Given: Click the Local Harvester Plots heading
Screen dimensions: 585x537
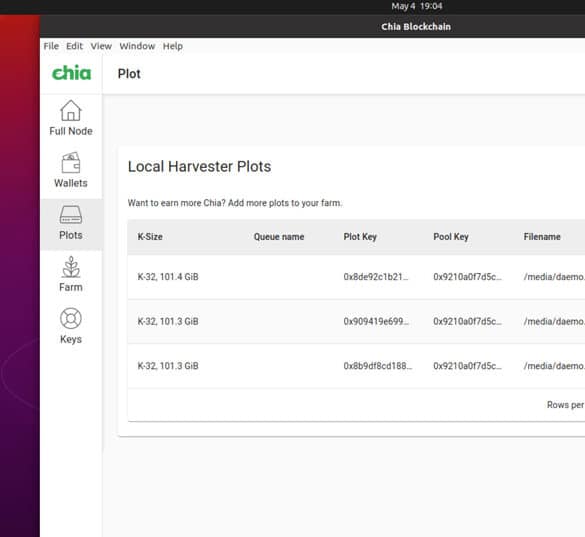Looking at the screenshot, I should click(x=199, y=166).
